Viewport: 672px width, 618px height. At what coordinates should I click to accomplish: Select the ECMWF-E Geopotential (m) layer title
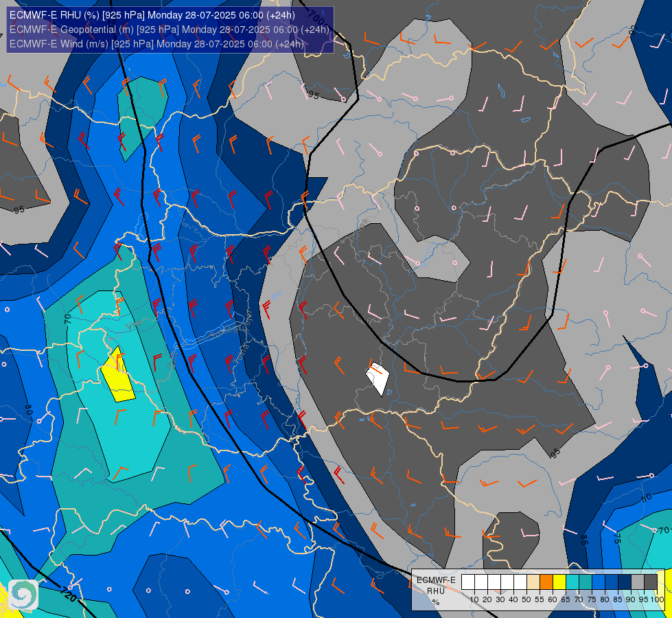170,30
